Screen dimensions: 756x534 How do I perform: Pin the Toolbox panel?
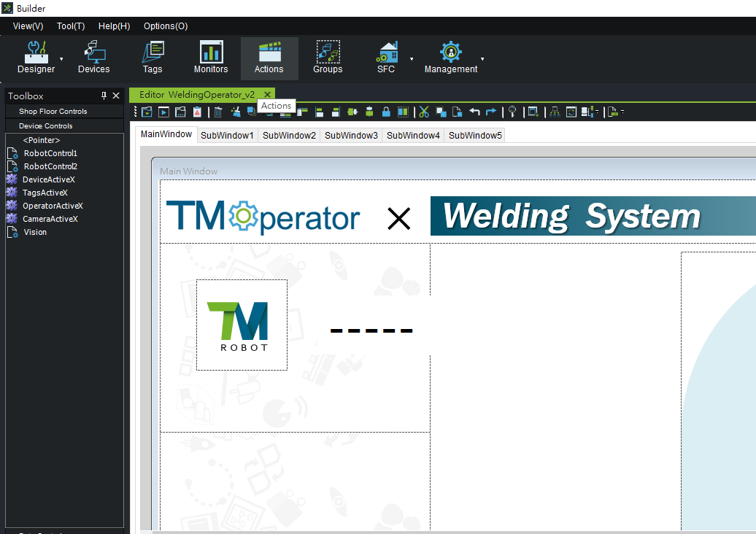click(x=104, y=96)
